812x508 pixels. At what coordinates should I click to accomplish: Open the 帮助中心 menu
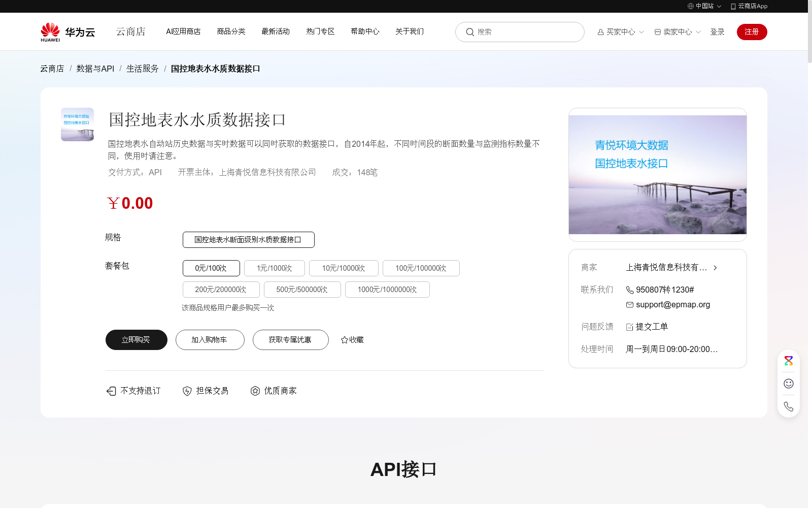pyautogui.click(x=365, y=31)
